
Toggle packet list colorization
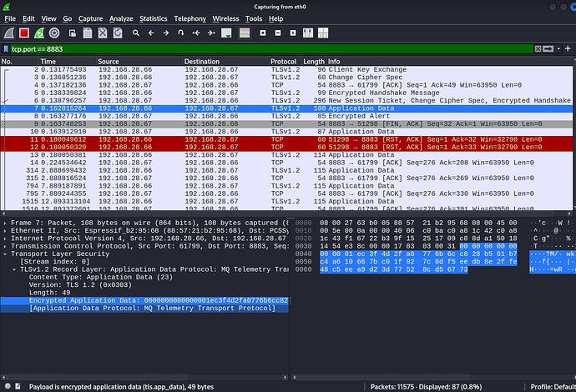[245, 33]
